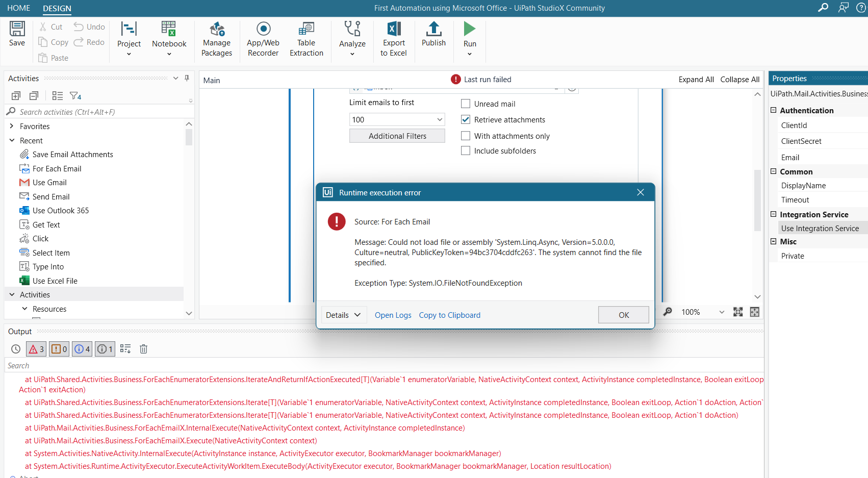Image resolution: width=868 pixels, height=478 pixels.
Task: Open Help from the question mark icon
Action: [861, 8]
